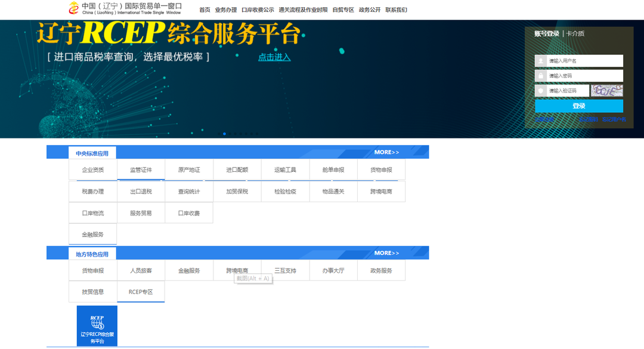Click the user icon beside username field
Viewport: 644px width, 349px height.
point(540,61)
